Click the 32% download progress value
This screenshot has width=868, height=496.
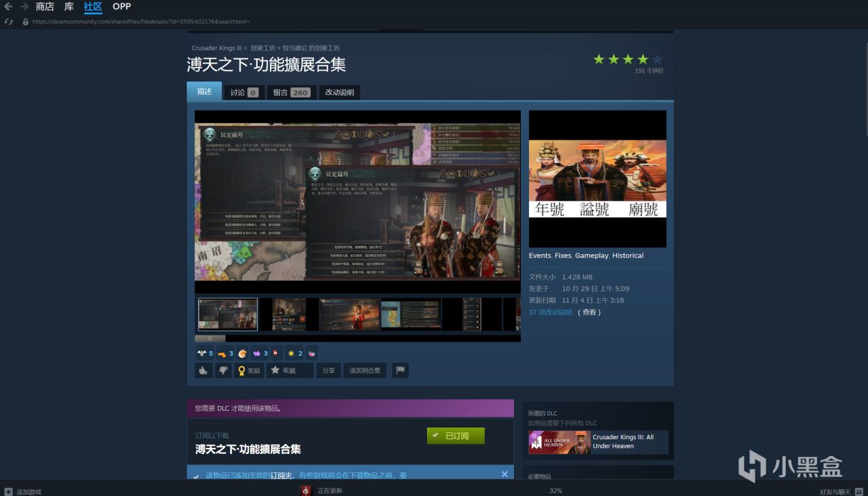tap(555, 491)
